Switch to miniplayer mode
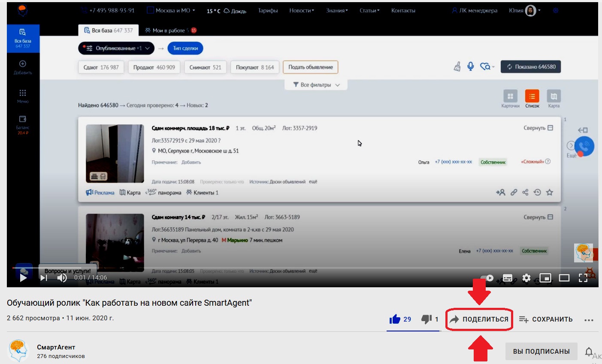The image size is (602, 364). click(545, 278)
